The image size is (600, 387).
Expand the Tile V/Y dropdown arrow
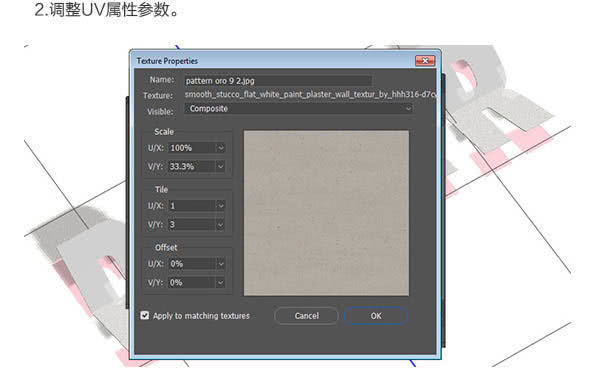coord(221,224)
